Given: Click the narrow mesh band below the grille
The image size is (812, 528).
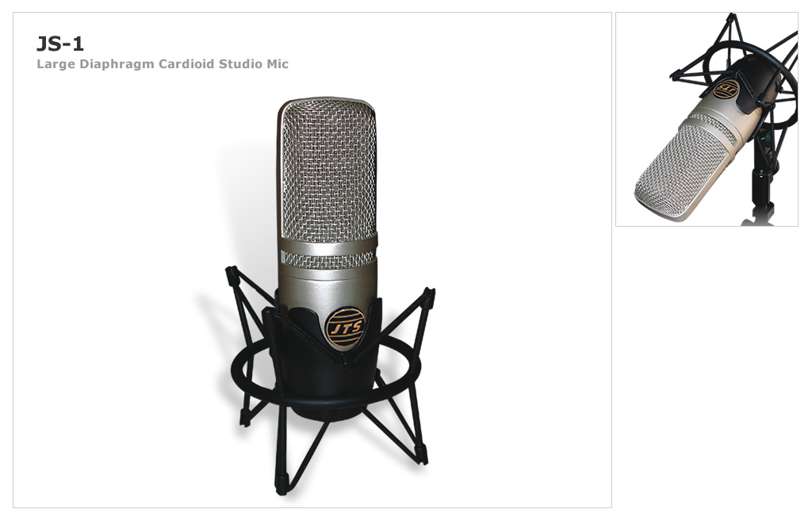Looking at the screenshot, I should point(327,258).
